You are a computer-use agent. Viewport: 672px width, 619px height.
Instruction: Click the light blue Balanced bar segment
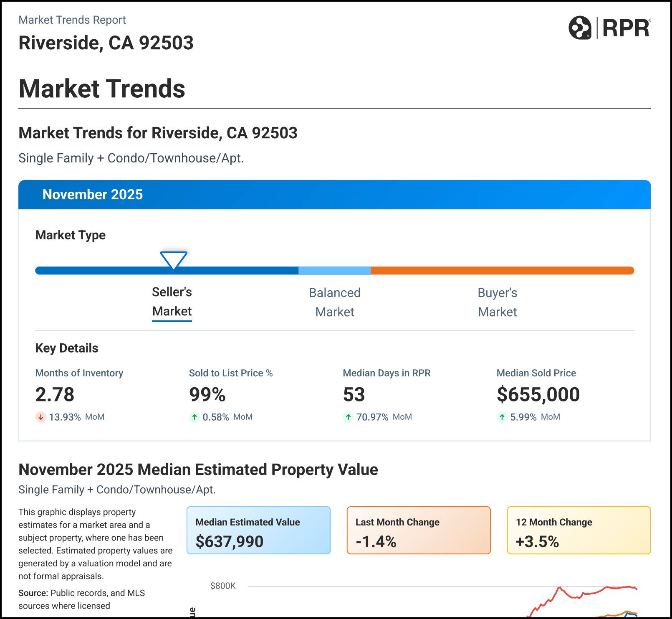[x=334, y=271]
